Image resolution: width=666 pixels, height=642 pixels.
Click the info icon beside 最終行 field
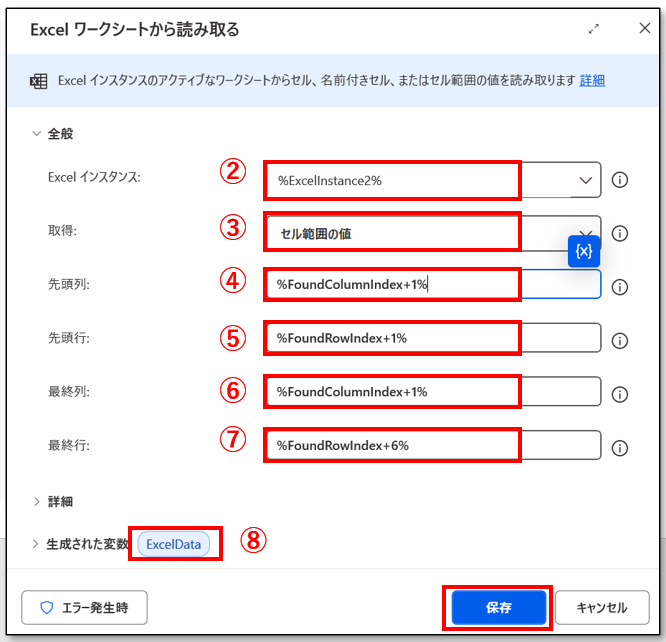(619, 447)
